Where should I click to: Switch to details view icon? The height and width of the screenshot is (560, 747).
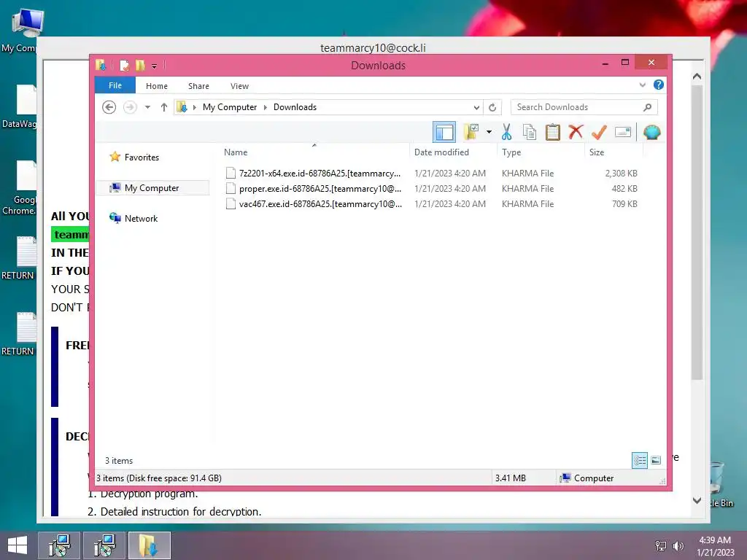640,460
